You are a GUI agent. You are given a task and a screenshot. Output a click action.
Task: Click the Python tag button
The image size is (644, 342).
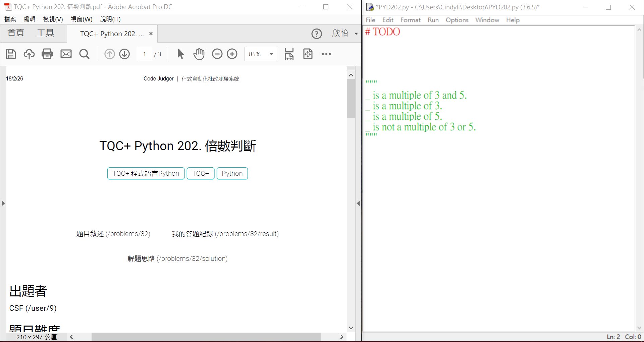point(232,173)
